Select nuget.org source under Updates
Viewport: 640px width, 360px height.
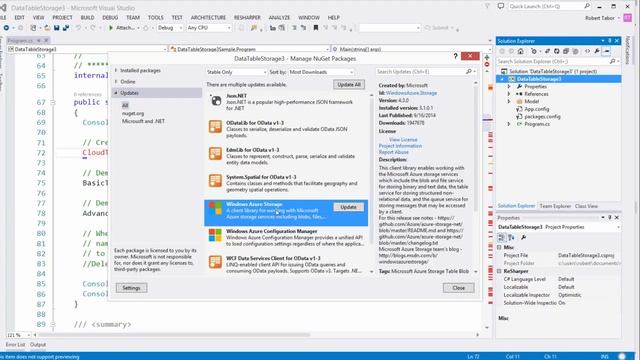(133, 113)
